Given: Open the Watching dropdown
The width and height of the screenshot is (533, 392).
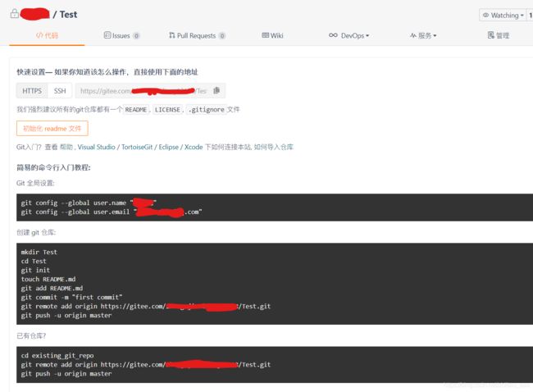Looking at the screenshot, I should pos(503,16).
